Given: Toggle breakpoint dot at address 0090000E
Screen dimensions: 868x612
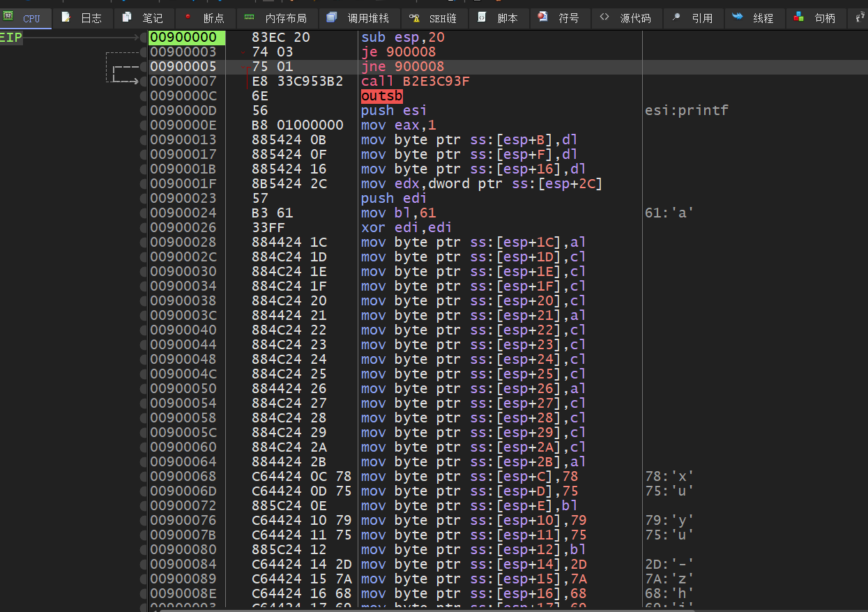Looking at the screenshot, I should click(143, 125).
